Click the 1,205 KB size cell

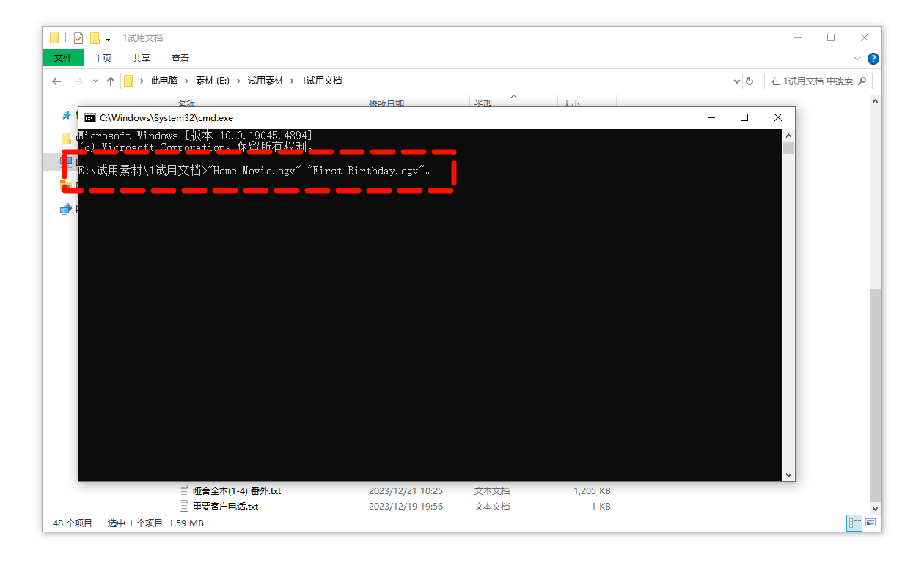coord(592,490)
